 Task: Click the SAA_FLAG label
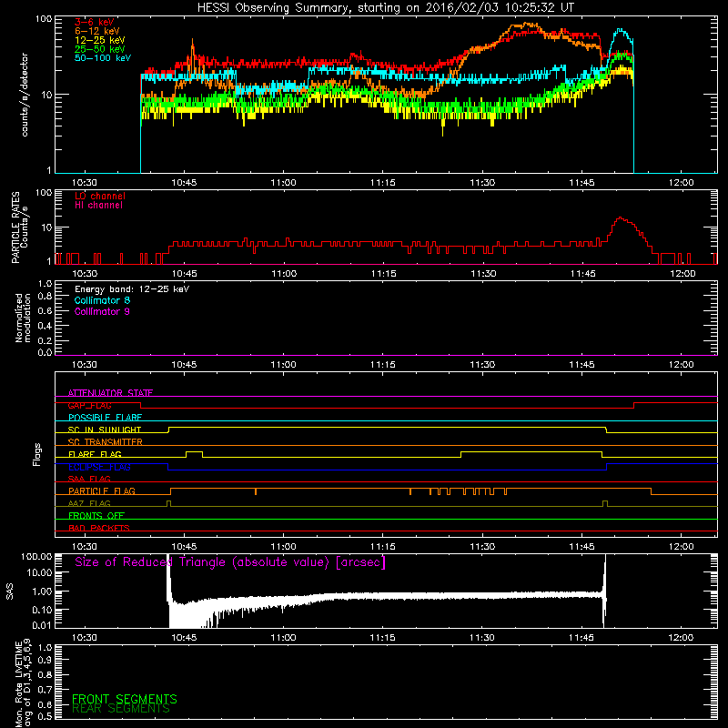(x=89, y=479)
